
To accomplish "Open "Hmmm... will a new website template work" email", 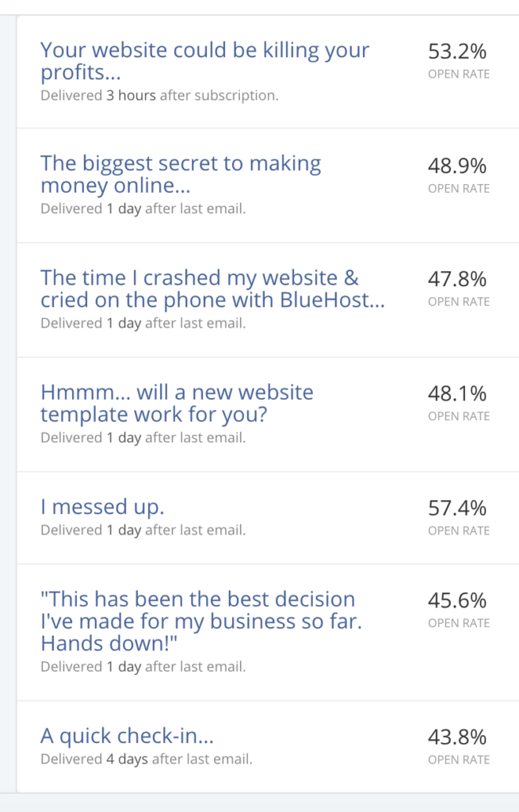I will pyautogui.click(x=177, y=404).
